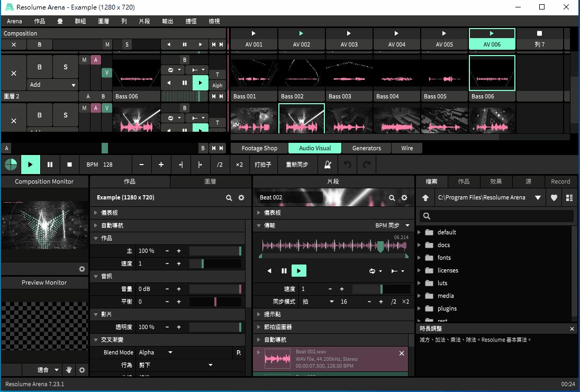Open the Add blend mode dropdown on 圖層 2
The height and width of the screenshot is (392, 580).
tap(52, 85)
